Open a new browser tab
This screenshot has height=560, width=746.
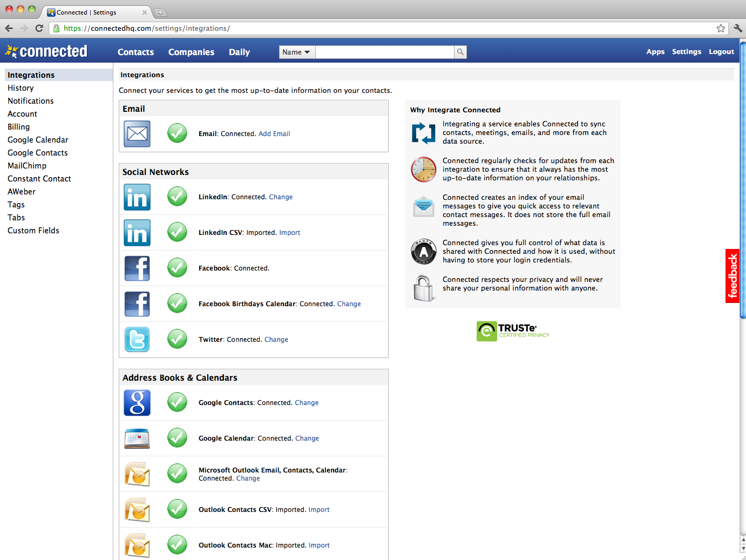pyautogui.click(x=160, y=12)
